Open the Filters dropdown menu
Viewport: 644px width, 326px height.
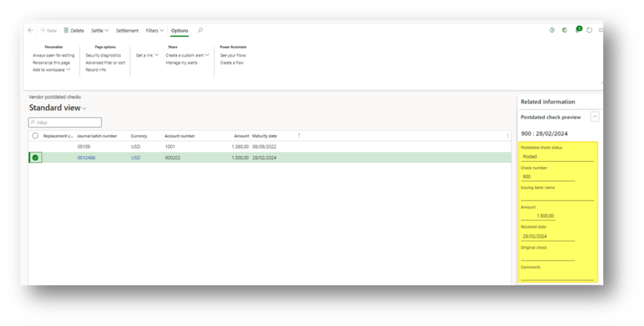pos(155,30)
